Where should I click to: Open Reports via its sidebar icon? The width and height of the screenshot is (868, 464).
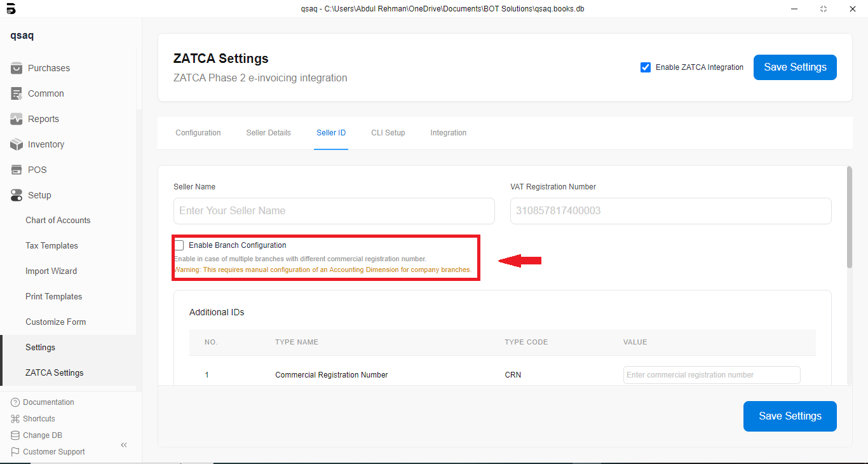point(17,119)
